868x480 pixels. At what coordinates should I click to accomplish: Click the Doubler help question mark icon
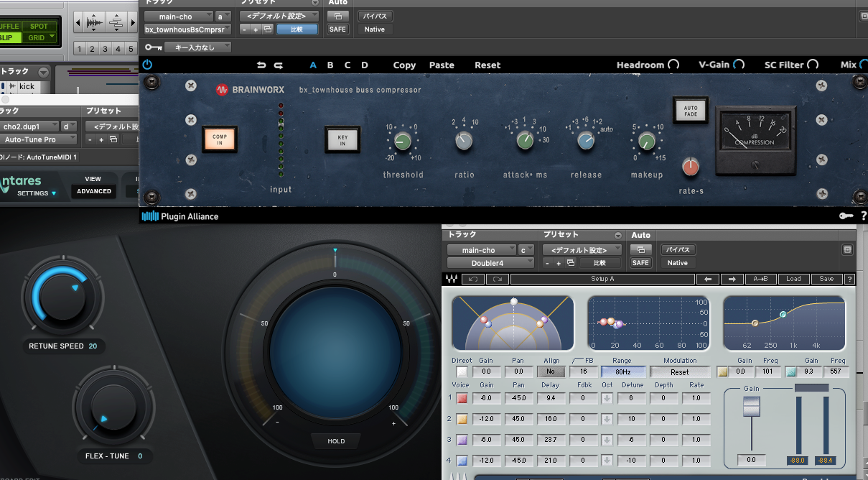click(849, 279)
